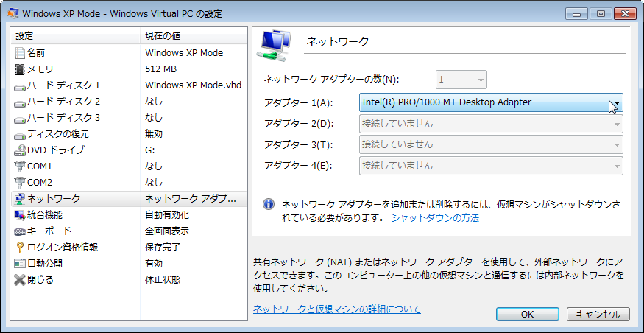Viewport: 644px width, 333px height.
Task: Click the キーボード keyboard icon
Action: 19,231
